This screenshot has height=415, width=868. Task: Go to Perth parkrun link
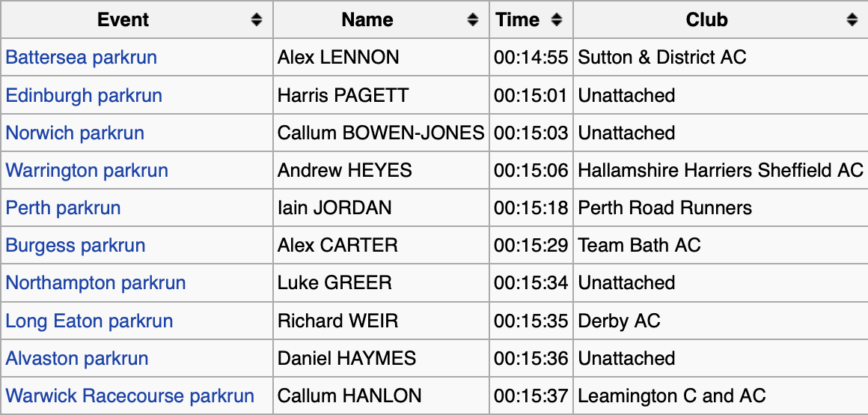tap(63, 207)
